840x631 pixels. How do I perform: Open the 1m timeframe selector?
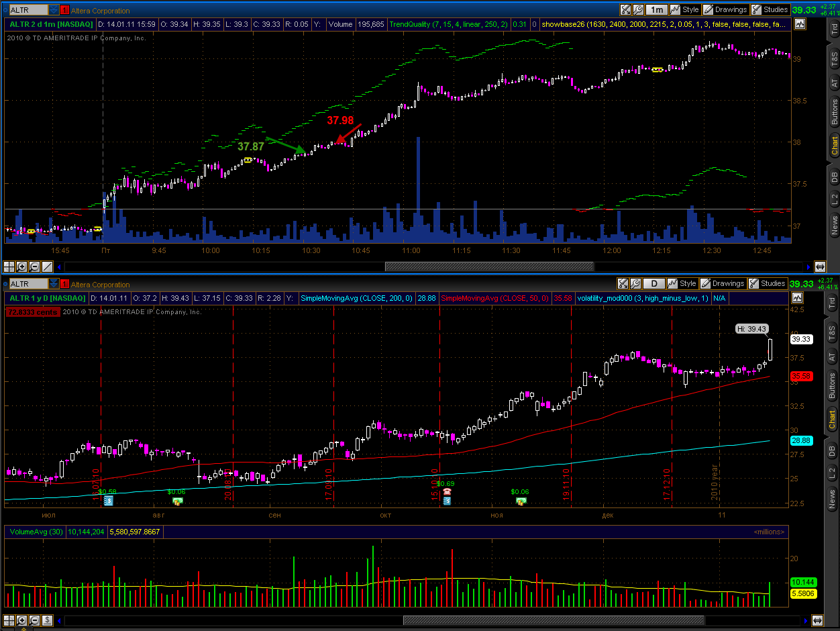656,9
